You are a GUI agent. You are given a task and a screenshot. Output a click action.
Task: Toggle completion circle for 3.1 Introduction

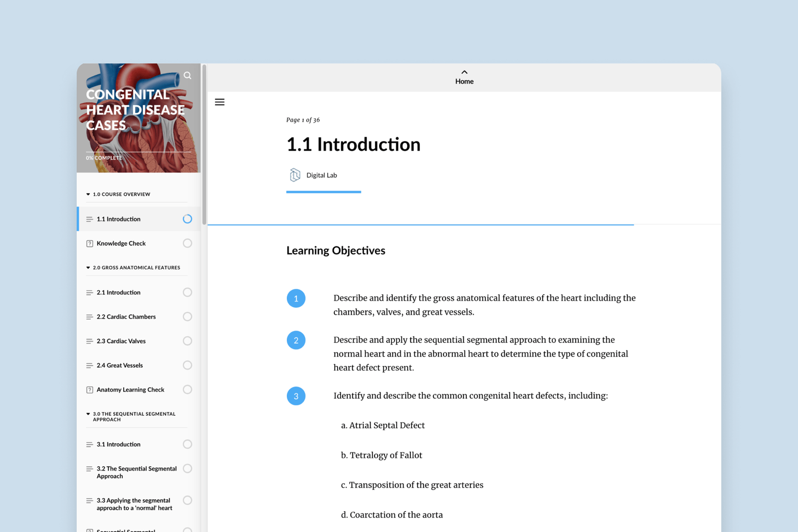tap(188, 444)
